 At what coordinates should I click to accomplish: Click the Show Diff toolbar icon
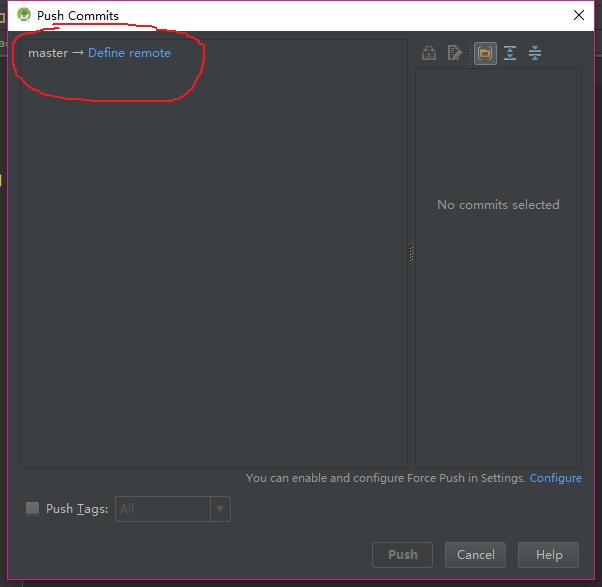tap(429, 53)
